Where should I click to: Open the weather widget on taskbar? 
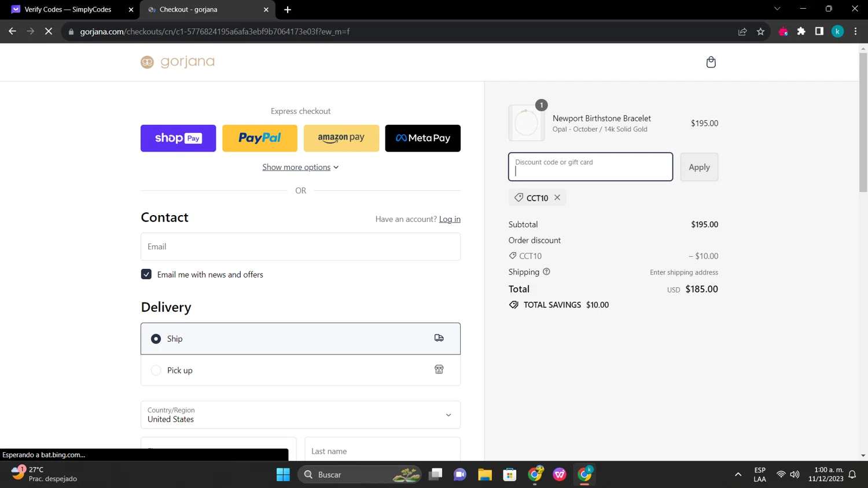pos(45,474)
